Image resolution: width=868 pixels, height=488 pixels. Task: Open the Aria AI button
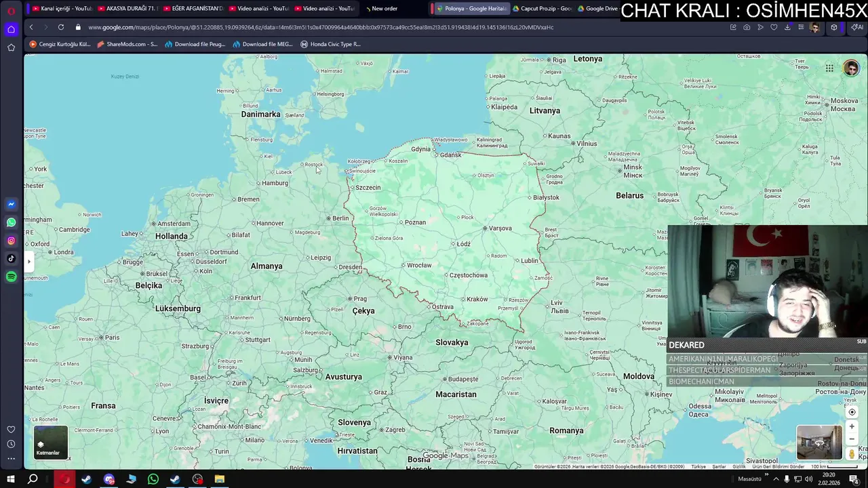[857, 27]
